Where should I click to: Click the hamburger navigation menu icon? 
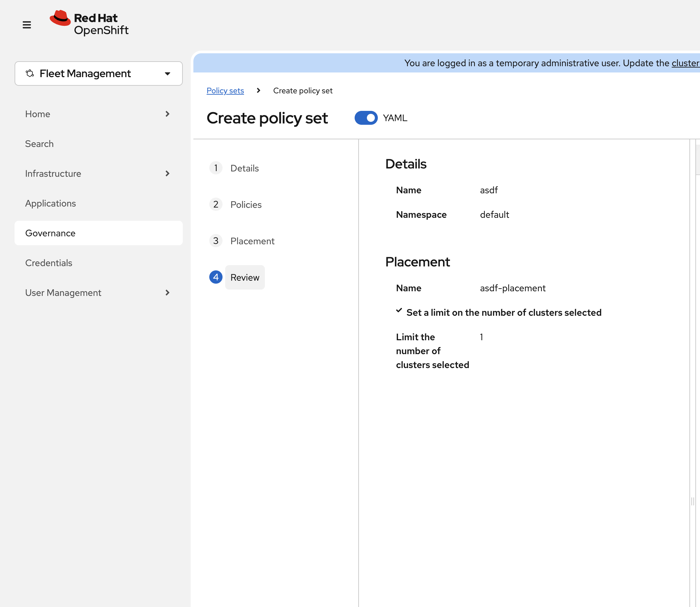coord(27,25)
